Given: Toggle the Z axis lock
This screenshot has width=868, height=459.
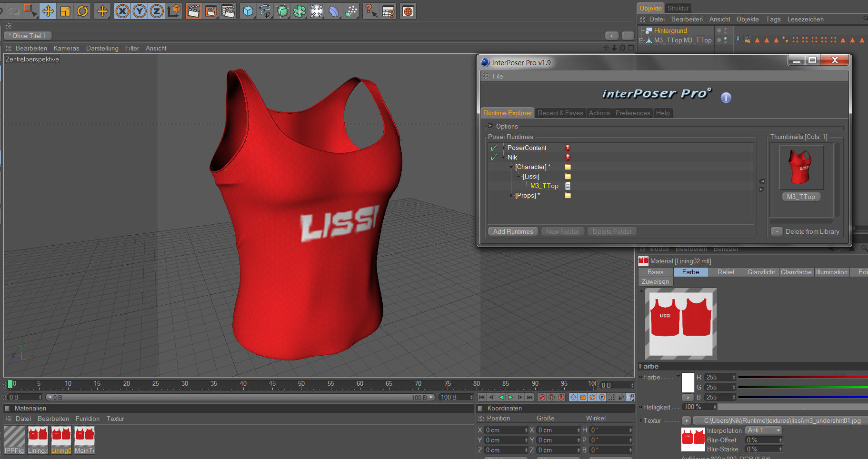Looking at the screenshot, I should point(157,11).
